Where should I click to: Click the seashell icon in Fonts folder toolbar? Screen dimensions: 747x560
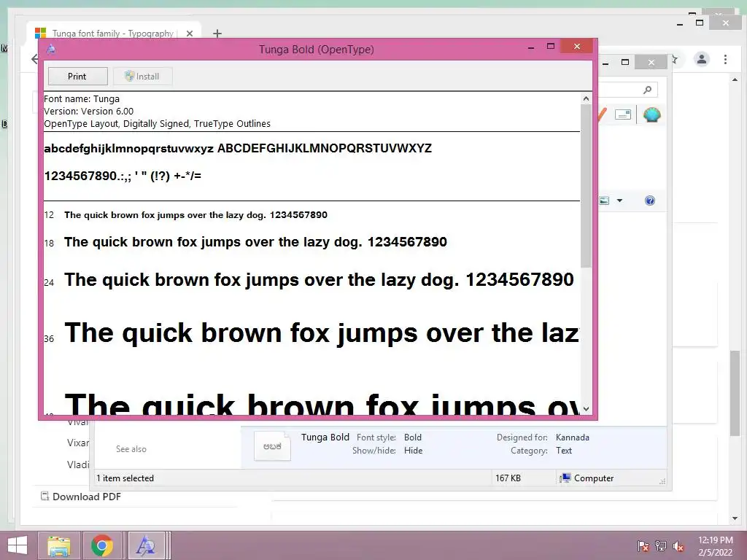(651, 114)
